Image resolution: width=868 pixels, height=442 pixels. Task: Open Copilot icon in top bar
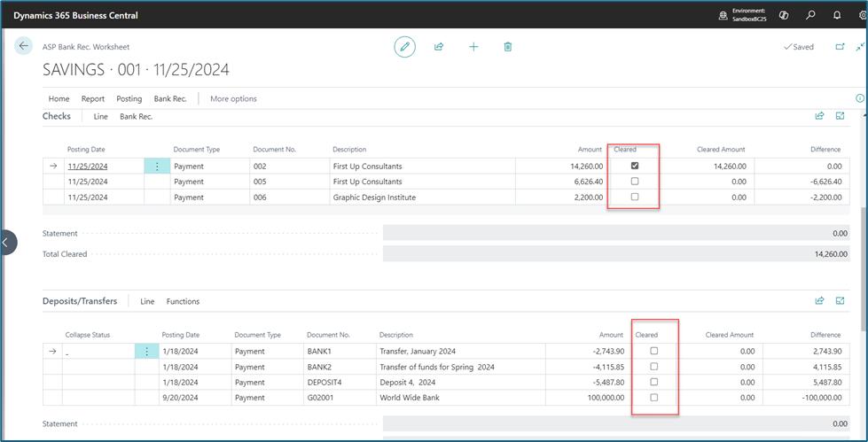tap(783, 15)
